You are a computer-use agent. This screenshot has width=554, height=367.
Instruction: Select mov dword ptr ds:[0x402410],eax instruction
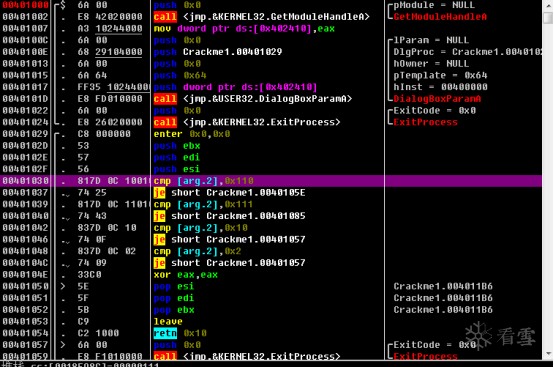pyautogui.click(x=244, y=28)
